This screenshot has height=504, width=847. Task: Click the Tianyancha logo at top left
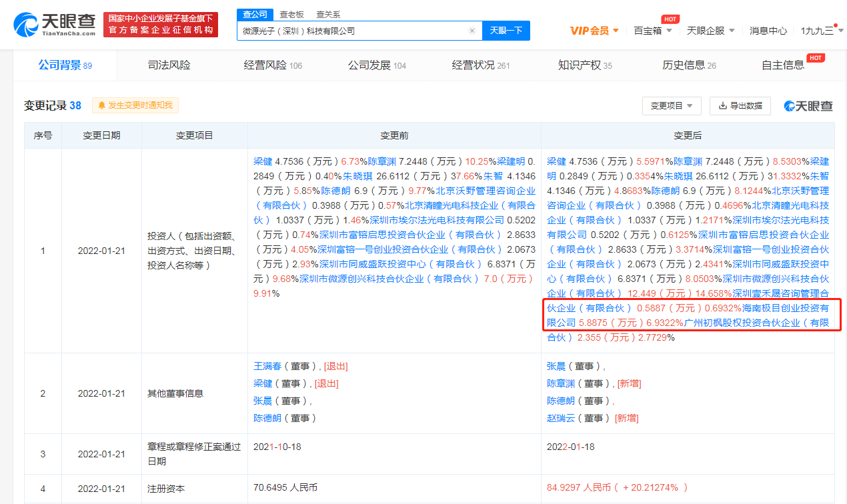55,24
